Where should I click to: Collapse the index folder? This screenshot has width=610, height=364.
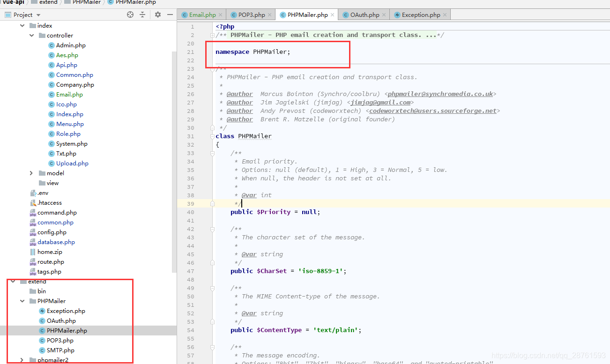coord(22,26)
